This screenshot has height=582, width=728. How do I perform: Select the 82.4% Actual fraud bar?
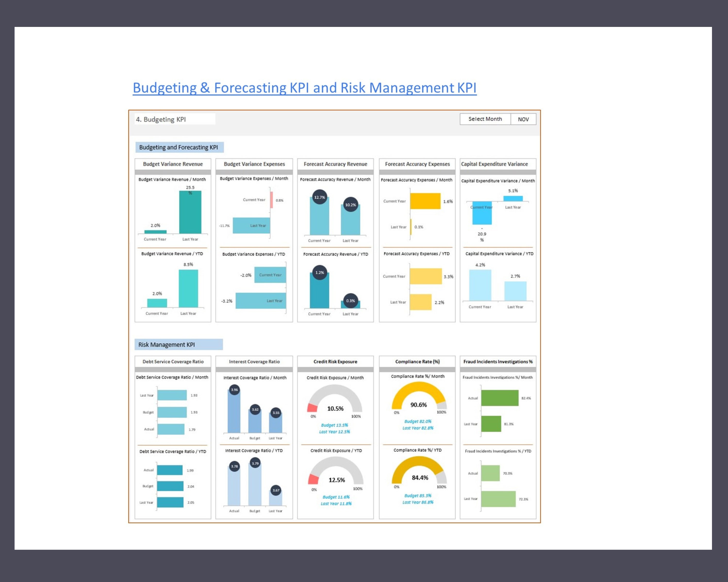[500, 398]
